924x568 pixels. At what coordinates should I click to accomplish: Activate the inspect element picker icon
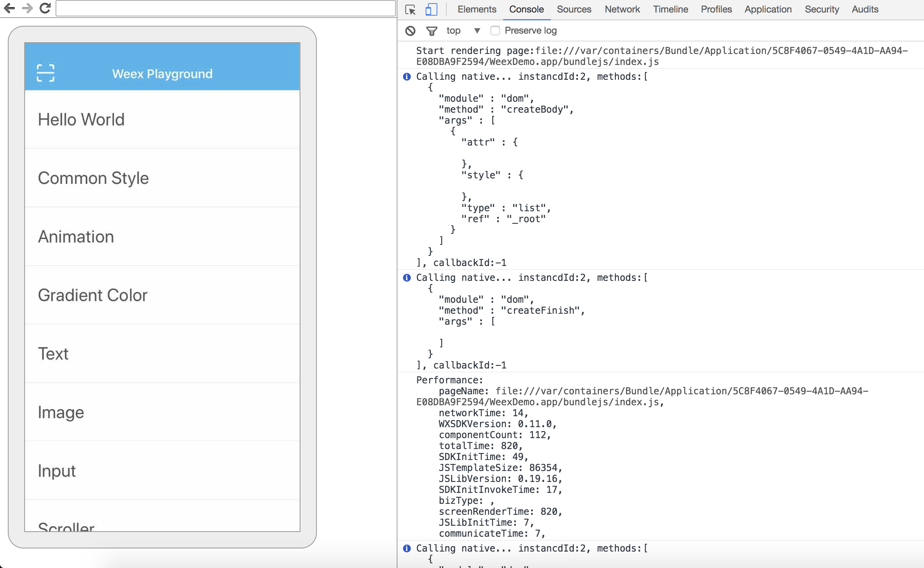410,9
